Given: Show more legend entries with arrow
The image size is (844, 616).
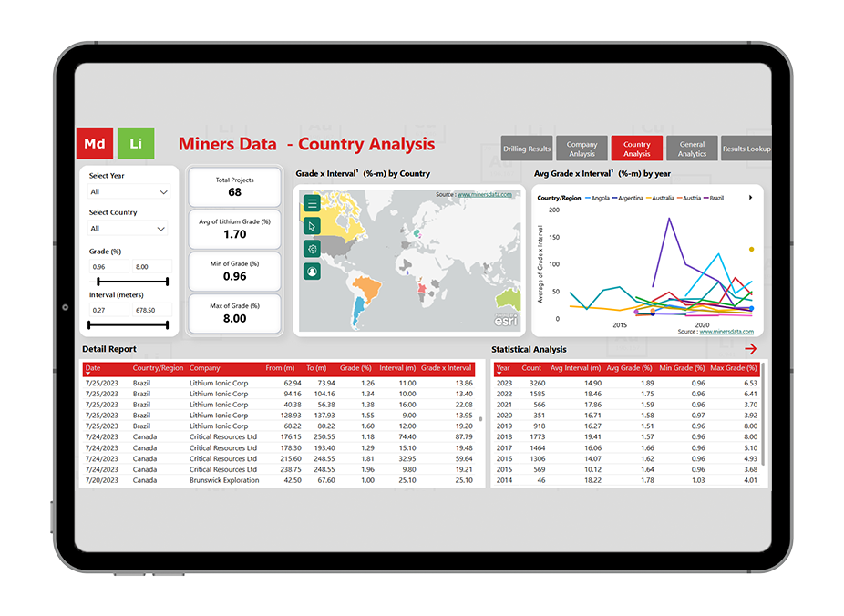Looking at the screenshot, I should (750, 198).
